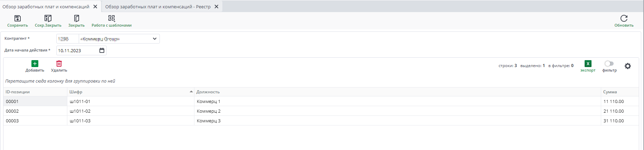Viewport: 644px width, 150px height.
Task: Add a row with green Добавить icon
Action: coord(35,64)
